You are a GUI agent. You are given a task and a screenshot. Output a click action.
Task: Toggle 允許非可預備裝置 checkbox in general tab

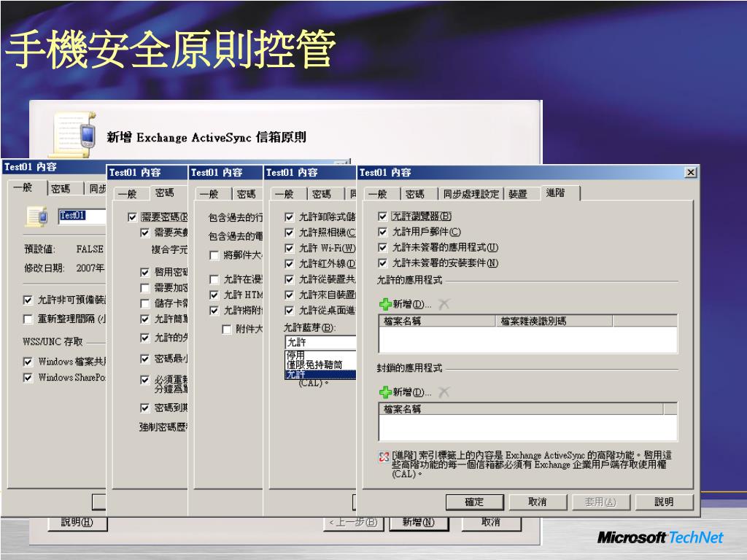point(28,300)
